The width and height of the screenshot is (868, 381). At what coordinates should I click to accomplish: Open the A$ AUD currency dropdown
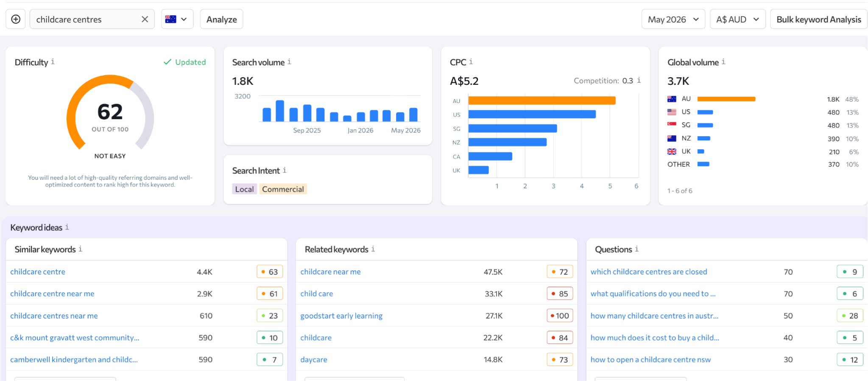[737, 19]
